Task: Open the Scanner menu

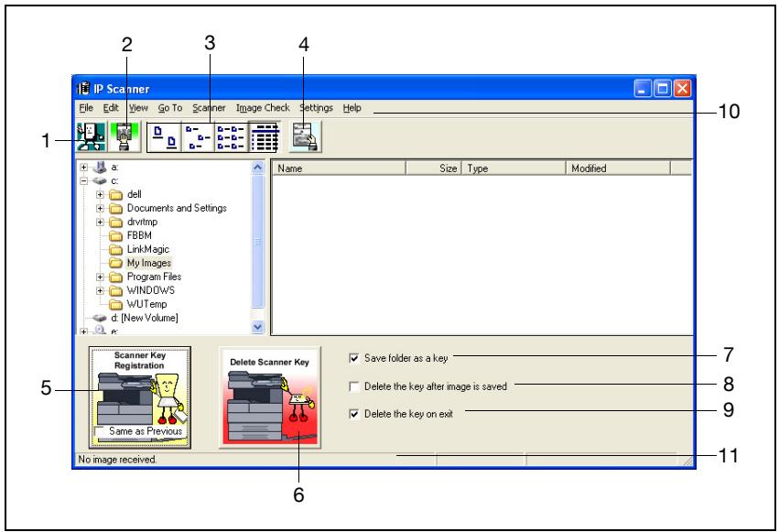Action: coord(209,108)
